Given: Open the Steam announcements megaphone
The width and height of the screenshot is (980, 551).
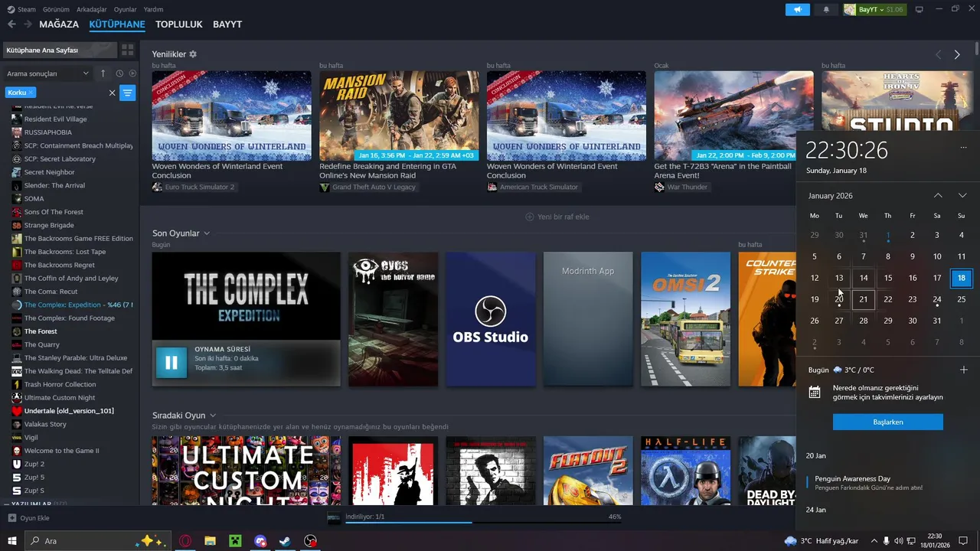Looking at the screenshot, I should pos(797,9).
